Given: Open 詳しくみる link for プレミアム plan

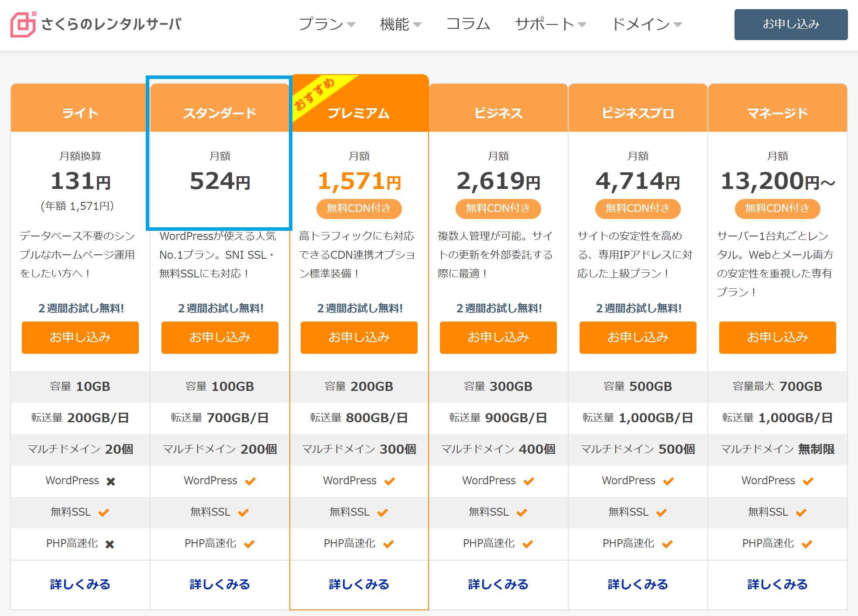Looking at the screenshot, I should [359, 584].
